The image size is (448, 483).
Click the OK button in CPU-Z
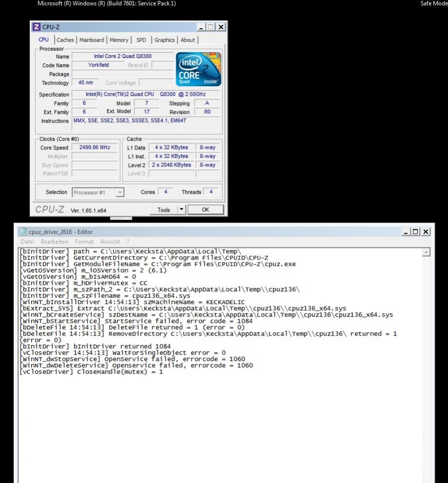point(205,210)
